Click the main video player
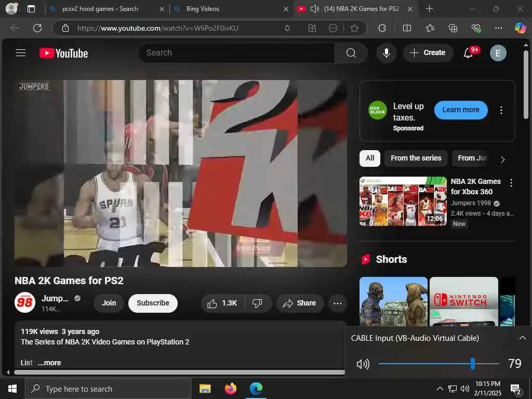Screen dimensions: 532x399 coord(180,174)
